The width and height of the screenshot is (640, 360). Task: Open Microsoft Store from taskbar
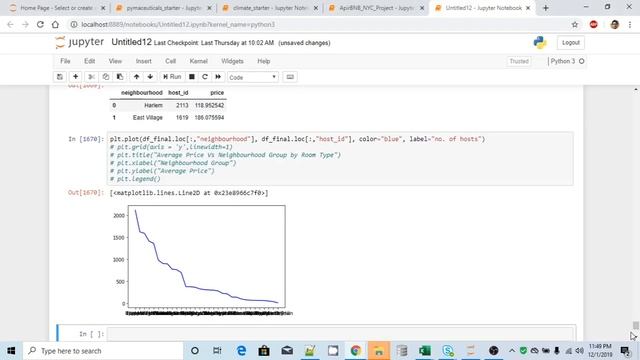click(x=264, y=351)
